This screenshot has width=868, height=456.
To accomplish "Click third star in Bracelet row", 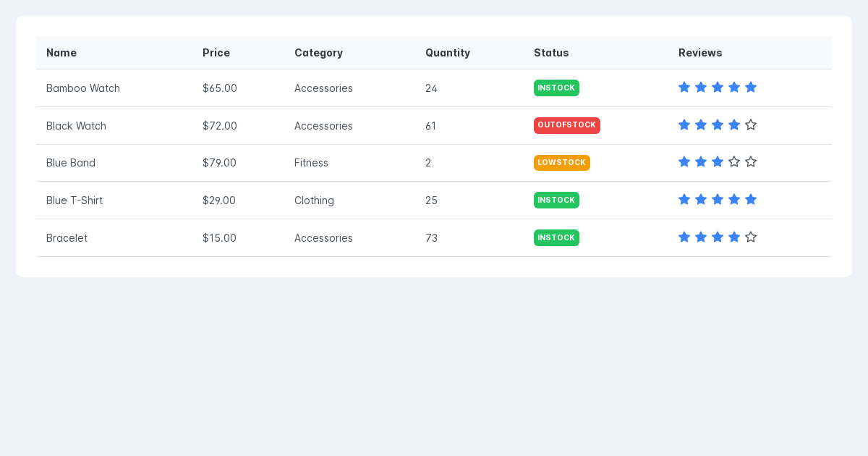I will [x=718, y=237].
